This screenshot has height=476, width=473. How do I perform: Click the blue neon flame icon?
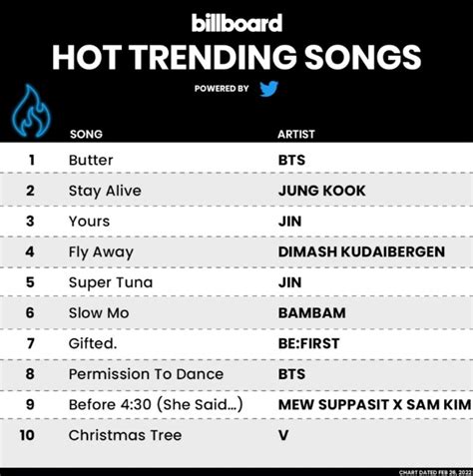pos(32,111)
